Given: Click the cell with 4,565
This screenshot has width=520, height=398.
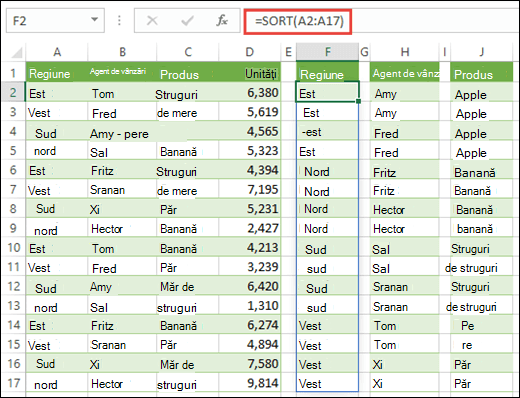Looking at the screenshot, I should click(250, 131).
